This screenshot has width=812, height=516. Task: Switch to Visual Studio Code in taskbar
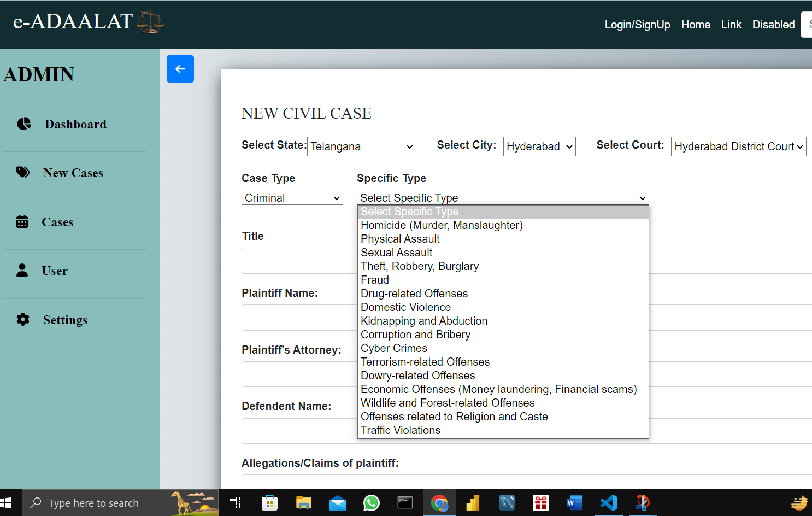609,503
